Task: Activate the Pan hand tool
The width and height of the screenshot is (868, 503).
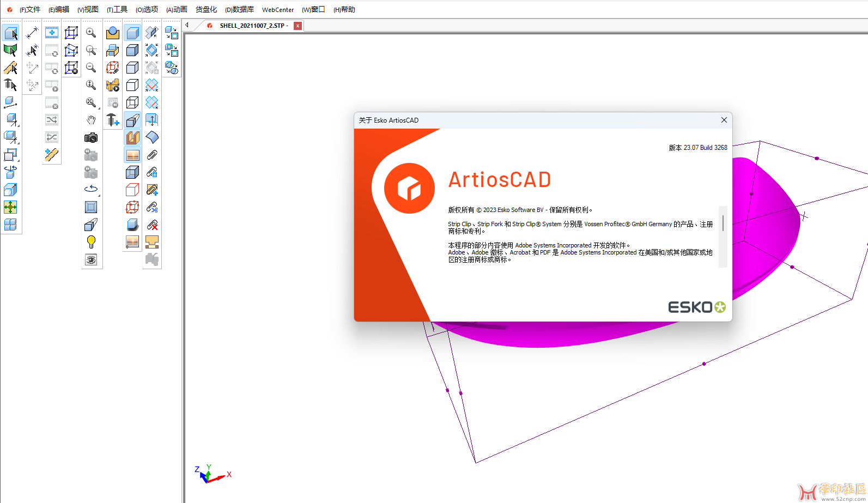Action: pyautogui.click(x=91, y=120)
